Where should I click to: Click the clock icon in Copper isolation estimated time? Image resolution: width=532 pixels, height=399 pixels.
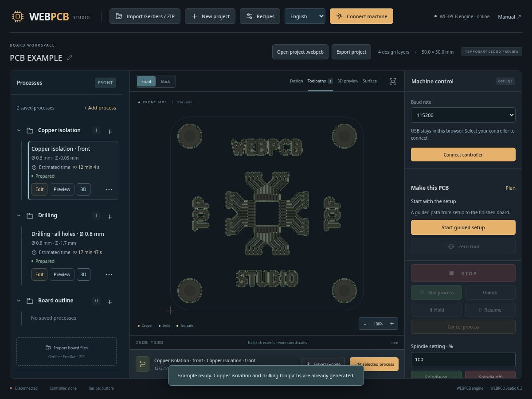coord(34,167)
